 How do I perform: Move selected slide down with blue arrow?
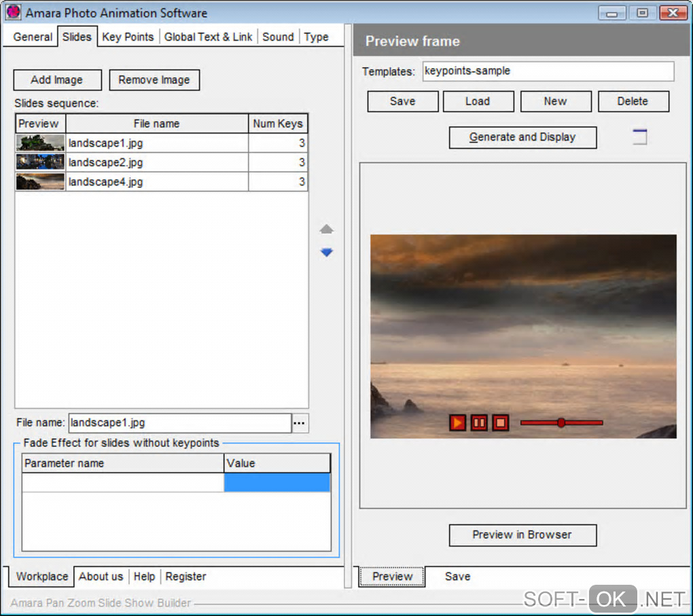pyautogui.click(x=327, y=253)
